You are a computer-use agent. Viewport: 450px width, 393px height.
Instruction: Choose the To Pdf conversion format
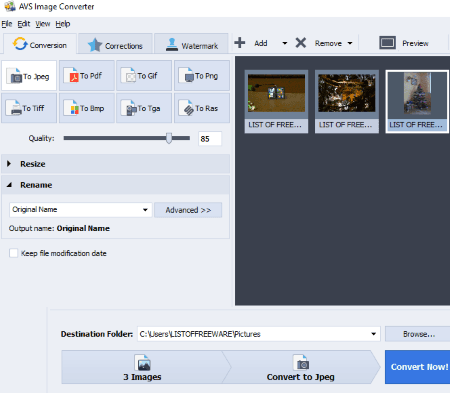coord(87,76)
